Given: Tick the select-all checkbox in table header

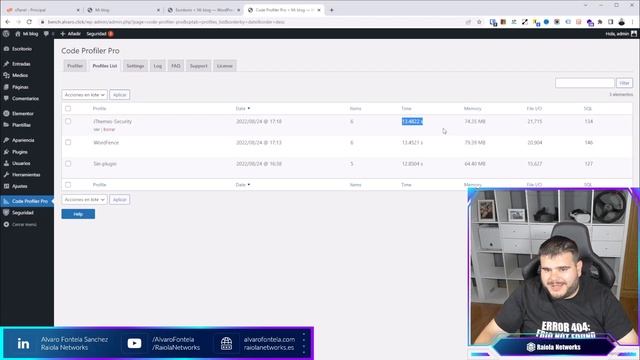Looking at the screenshot, I should [68, 109].
